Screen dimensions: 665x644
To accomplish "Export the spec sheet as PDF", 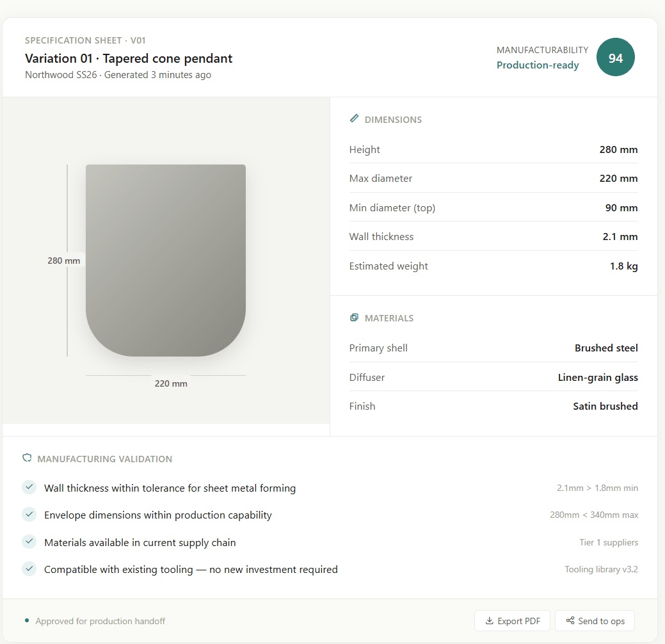I will coord(512,621).
